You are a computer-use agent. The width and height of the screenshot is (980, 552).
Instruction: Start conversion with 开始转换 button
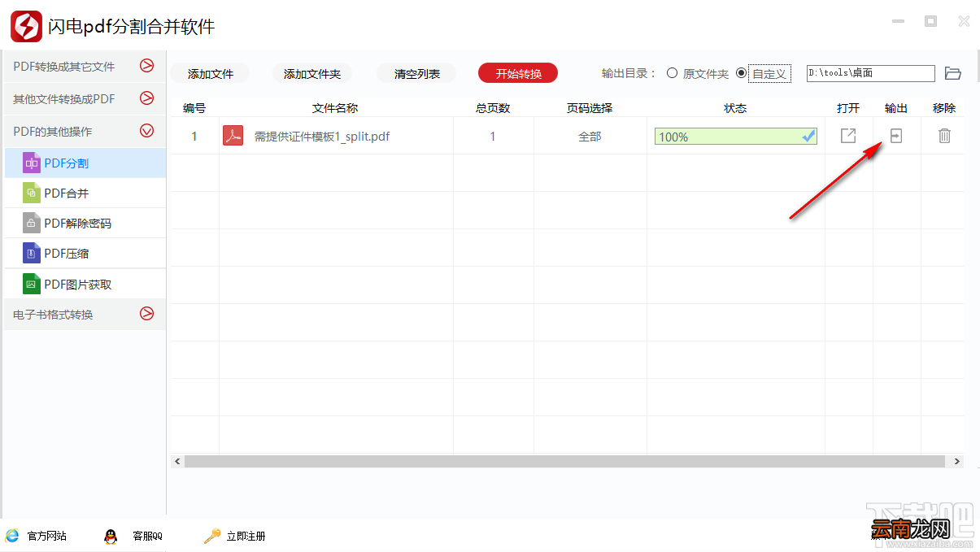point(519,73)
